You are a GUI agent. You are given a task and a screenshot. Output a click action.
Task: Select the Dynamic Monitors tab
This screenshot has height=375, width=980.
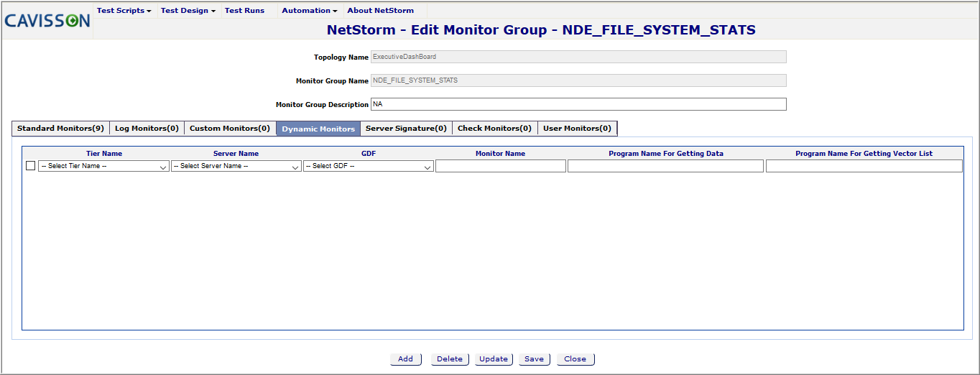tap(318, 129)
